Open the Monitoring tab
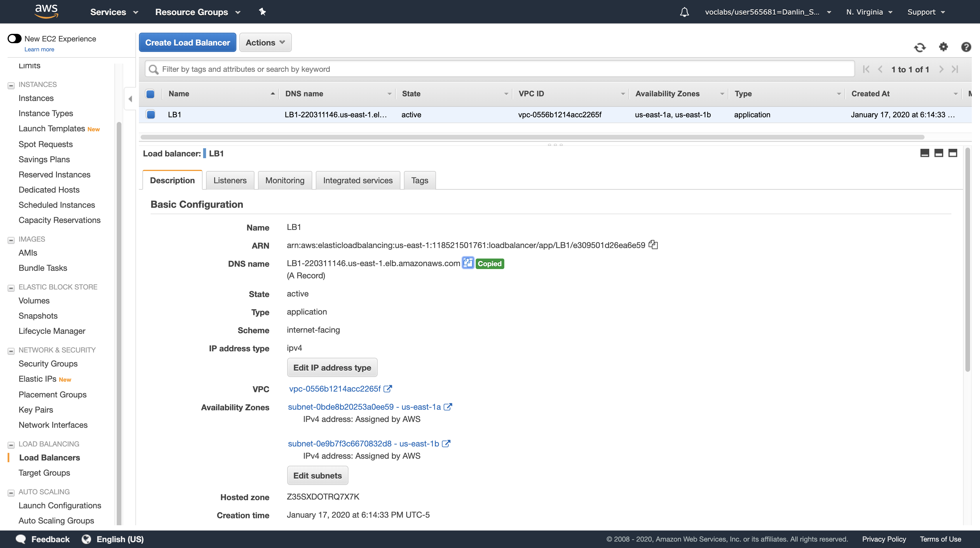 point(285,180)
